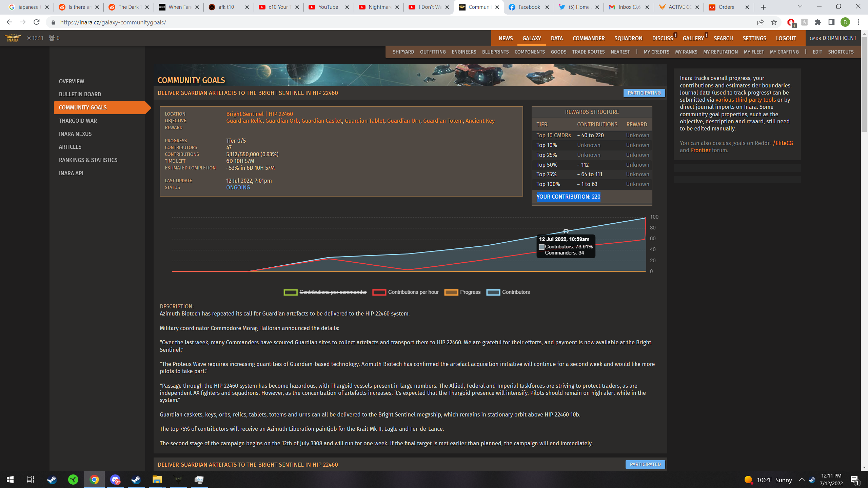
Task: Select BULLETIN BOARD in sidebar
Action: [80, 94]
